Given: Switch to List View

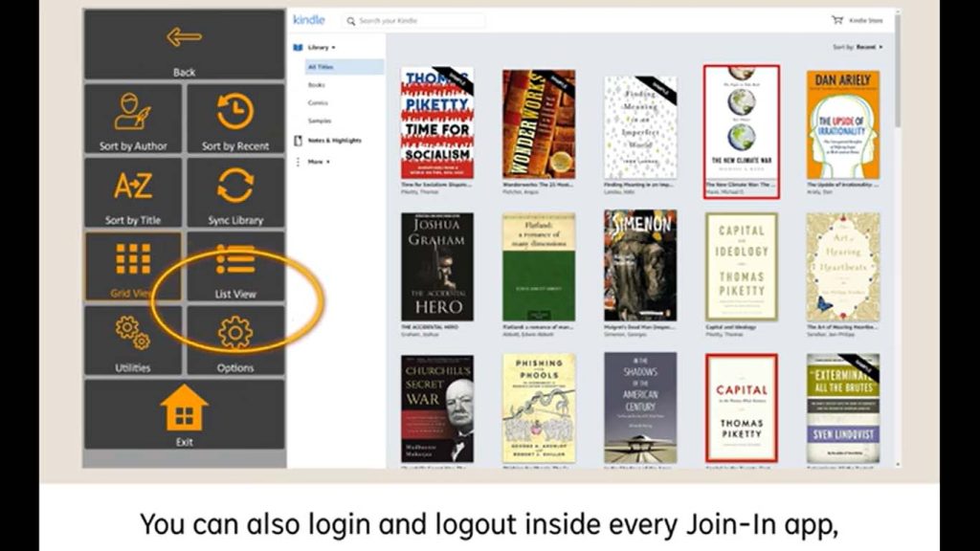Looking at the screenshot, I should point(234,259).
